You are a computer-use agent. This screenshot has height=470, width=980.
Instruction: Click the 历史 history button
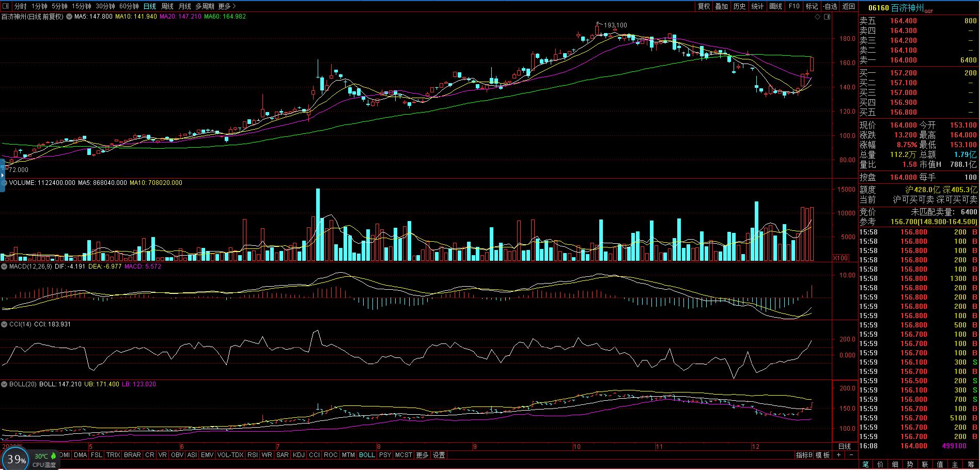[739, 6]
